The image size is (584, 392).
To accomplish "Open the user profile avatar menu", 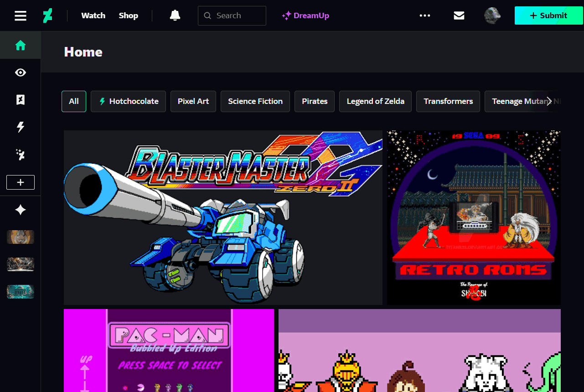I will click(x=492, y=15).
